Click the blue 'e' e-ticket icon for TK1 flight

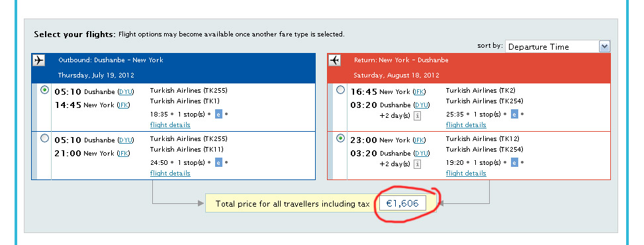click(x=218, y=114)
